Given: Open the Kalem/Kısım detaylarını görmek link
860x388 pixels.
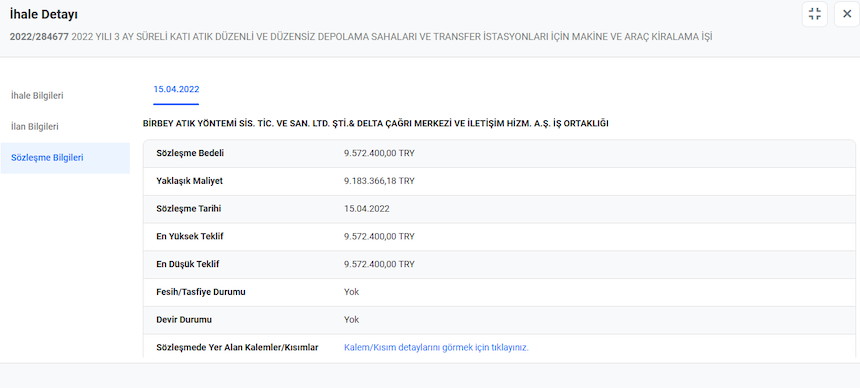Looking at the screenshot, I should pyautogui.click(x=436, y=347).
